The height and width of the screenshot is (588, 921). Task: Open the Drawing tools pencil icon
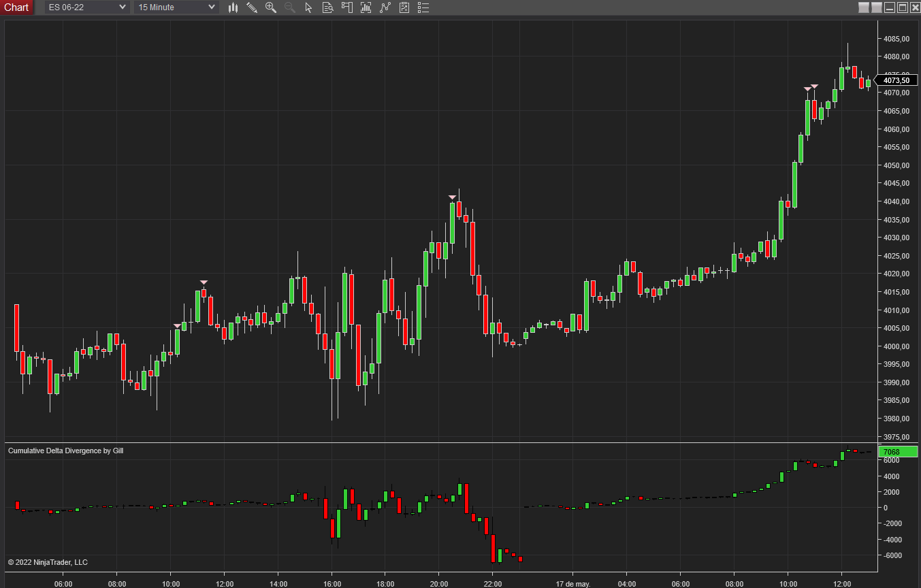(252, 7)
